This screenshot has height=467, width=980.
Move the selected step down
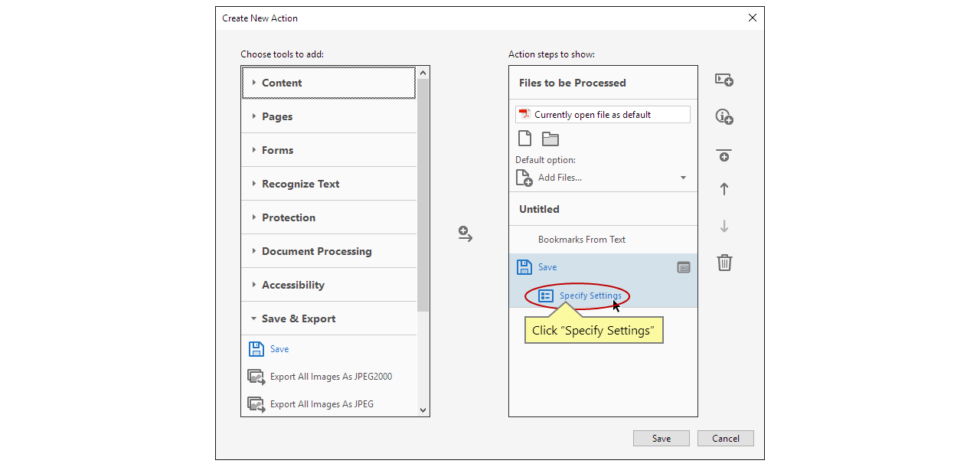point(724,227)
